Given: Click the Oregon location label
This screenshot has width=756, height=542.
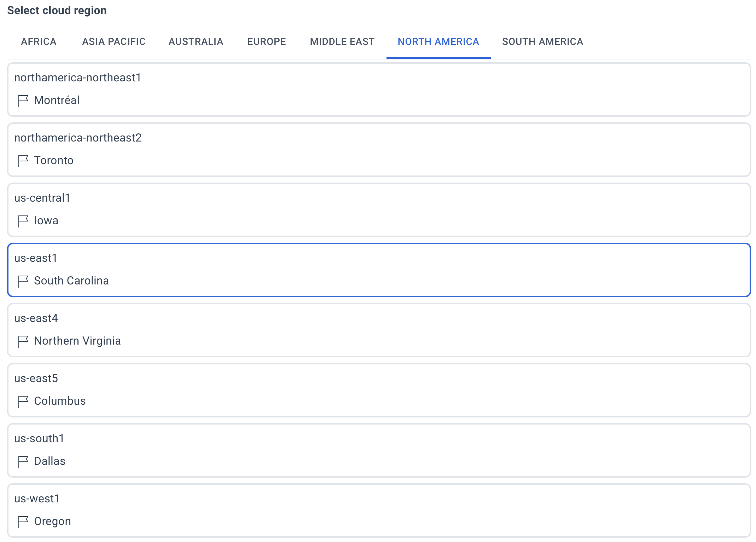Looking at the screenshot, I should click(52, 521).
